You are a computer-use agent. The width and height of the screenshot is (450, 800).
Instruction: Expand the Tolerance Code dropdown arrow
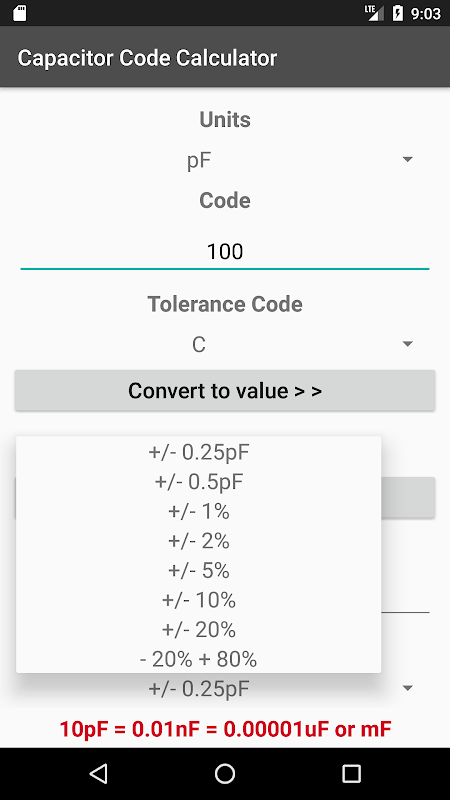[x=407, y=344]
